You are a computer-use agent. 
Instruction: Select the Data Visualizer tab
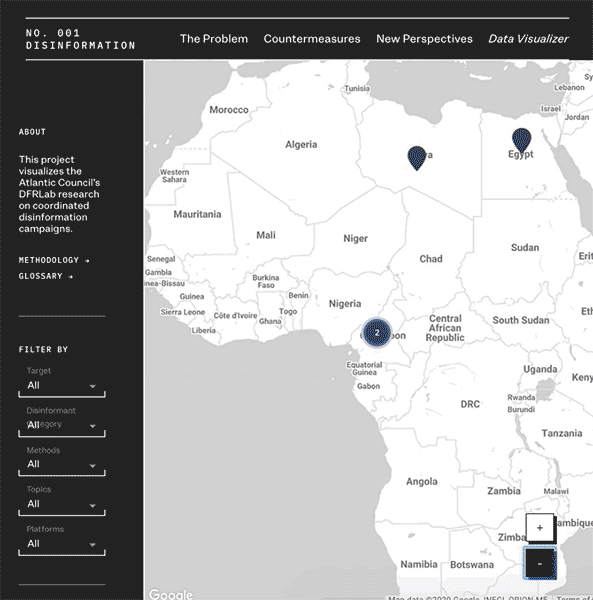click(x=528, y=39)
